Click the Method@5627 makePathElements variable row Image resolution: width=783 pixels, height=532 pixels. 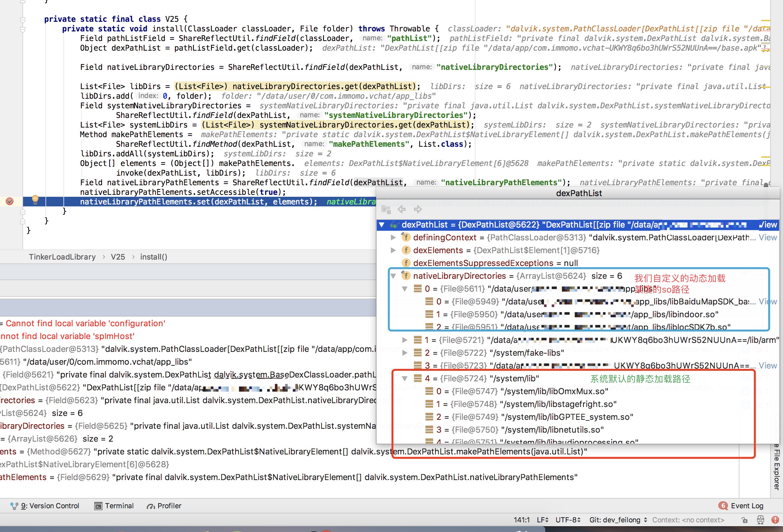coord(293,452)
